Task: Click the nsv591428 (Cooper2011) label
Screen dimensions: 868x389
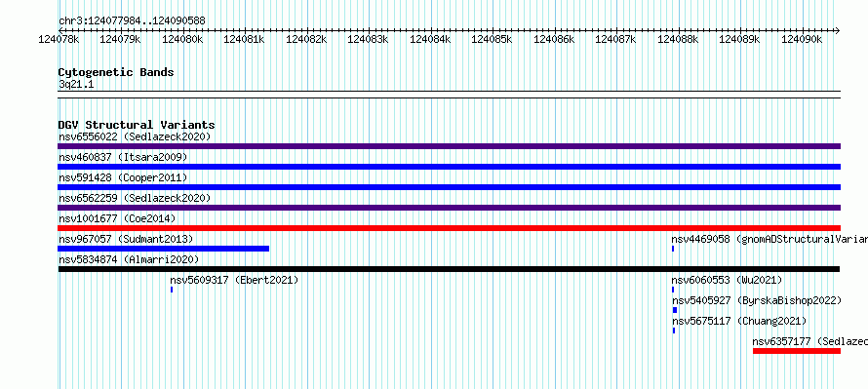Action: [x=123, y=177]
